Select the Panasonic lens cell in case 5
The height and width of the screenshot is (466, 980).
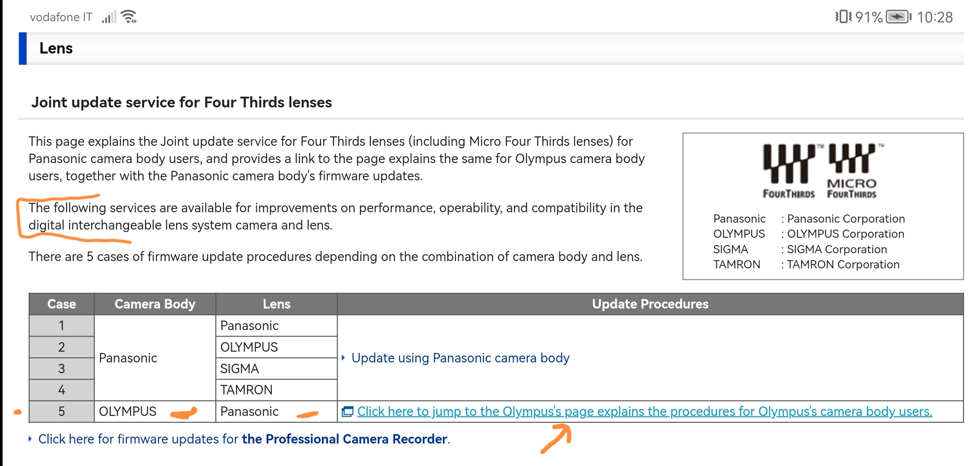point(277,411)
